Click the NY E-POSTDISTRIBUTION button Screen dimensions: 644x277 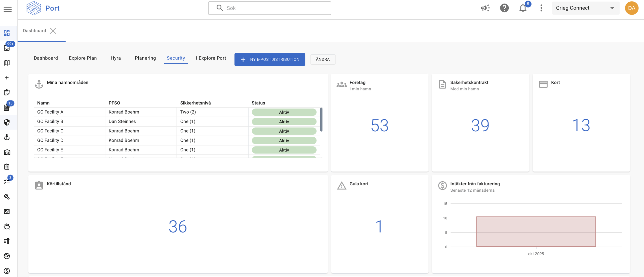(x=270, y=60)
